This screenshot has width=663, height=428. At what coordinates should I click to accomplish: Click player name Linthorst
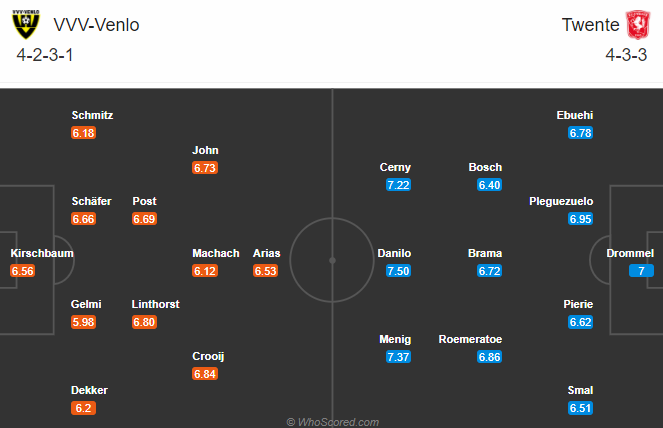(156, 304)
